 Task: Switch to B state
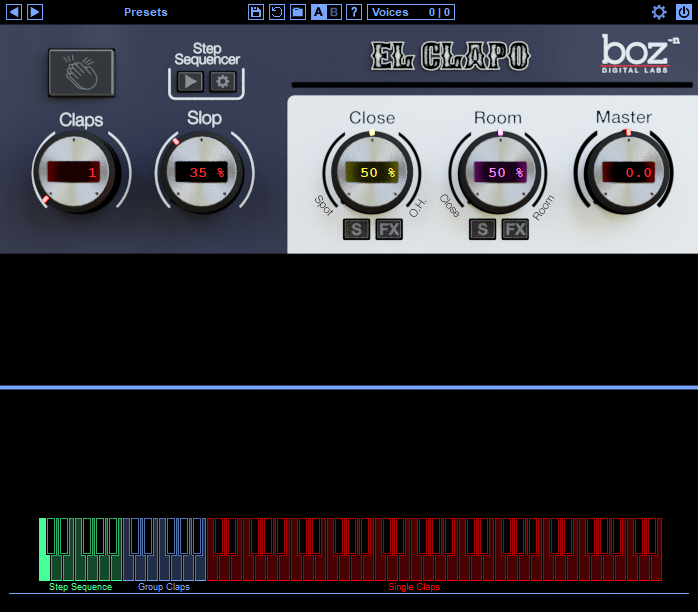(334, 12)
